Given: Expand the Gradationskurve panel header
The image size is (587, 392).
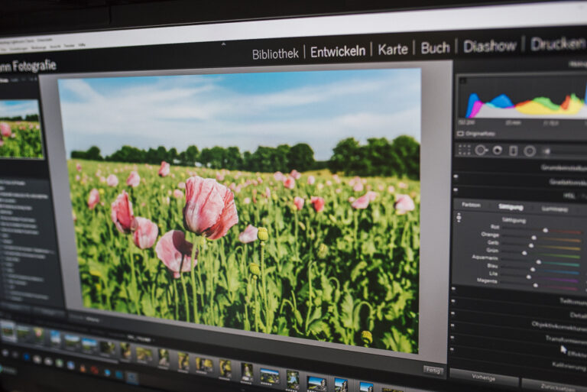Looking at the screenshot, I should (x=568, y=182).
